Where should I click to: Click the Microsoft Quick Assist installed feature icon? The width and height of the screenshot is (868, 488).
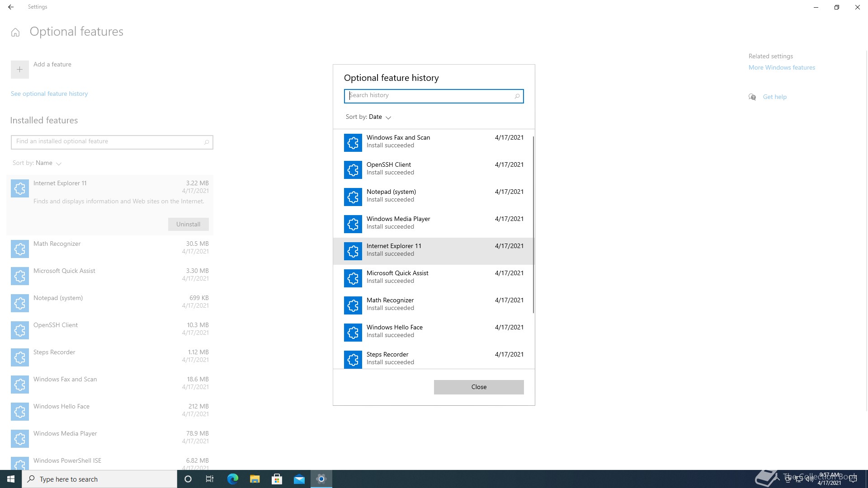(20, 276)
